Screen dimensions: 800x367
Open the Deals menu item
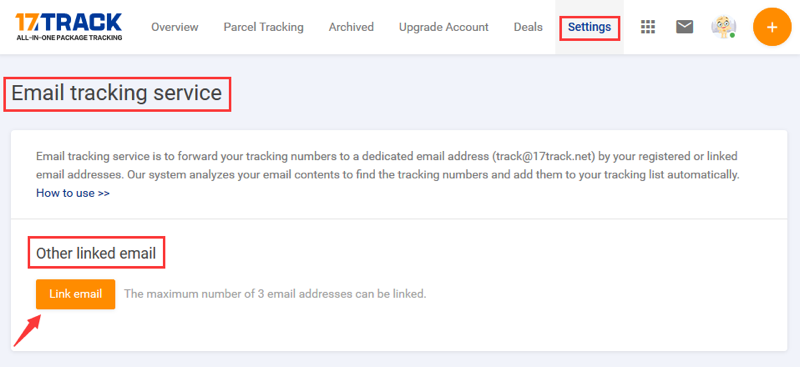[528, 27]
